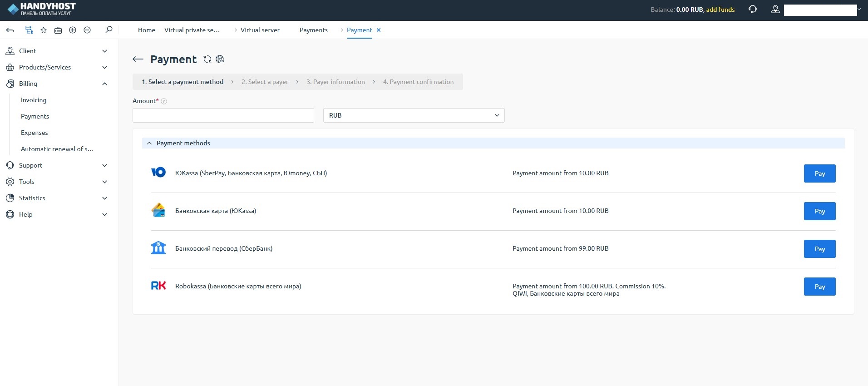Viewport: 868px width, 386px height.
Task: Click the magnifying glass search icon
Action: pos(109,30)
